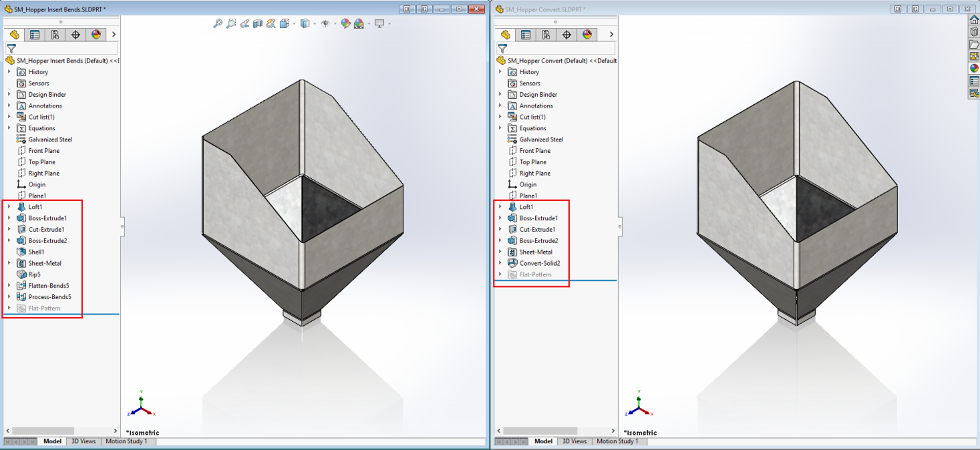Click the Previous View icon

click(x=245, y=24)
